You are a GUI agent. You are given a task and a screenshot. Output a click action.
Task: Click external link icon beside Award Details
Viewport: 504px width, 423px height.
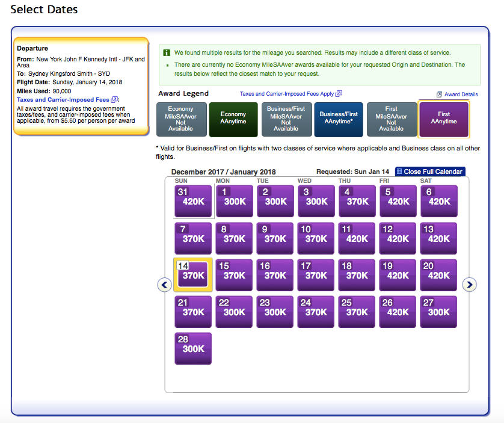439,94
